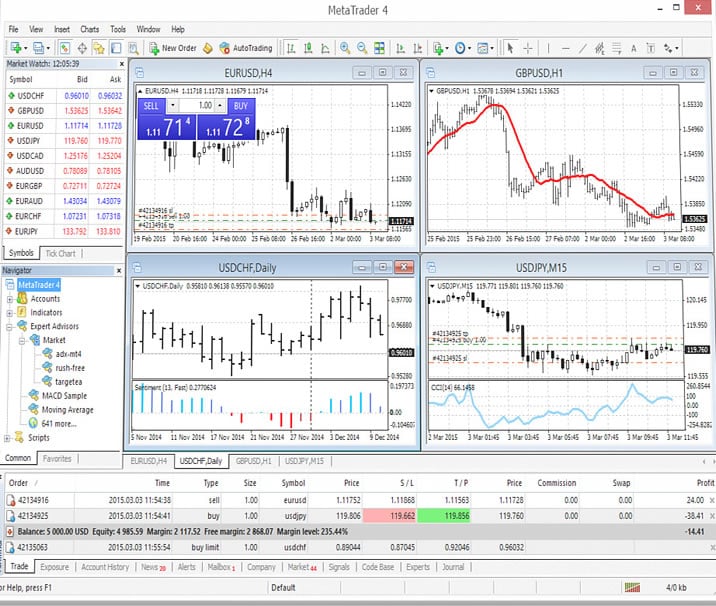Open the Charts menu
The width and height of the screenshot is (716, 606).
[x=90, y=29]
